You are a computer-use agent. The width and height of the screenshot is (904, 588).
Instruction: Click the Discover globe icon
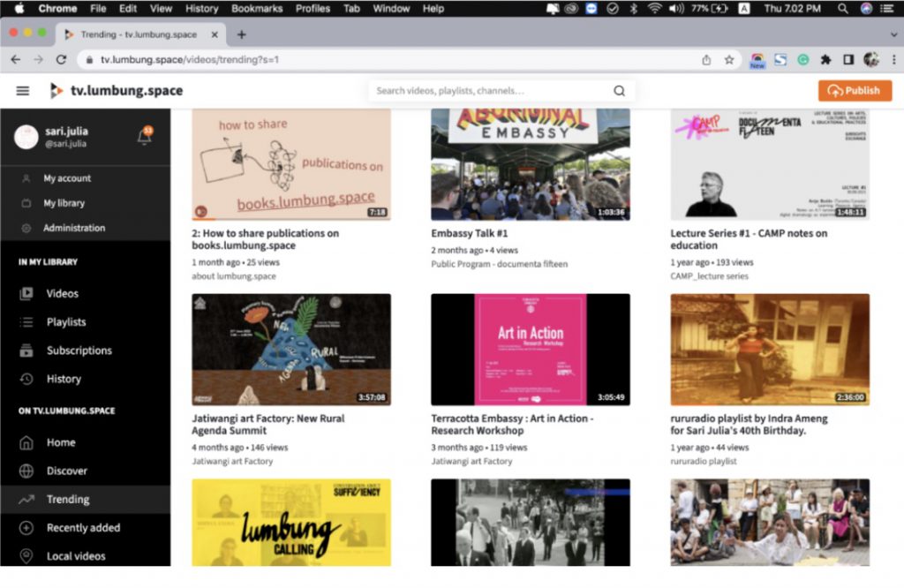point(26,471)
